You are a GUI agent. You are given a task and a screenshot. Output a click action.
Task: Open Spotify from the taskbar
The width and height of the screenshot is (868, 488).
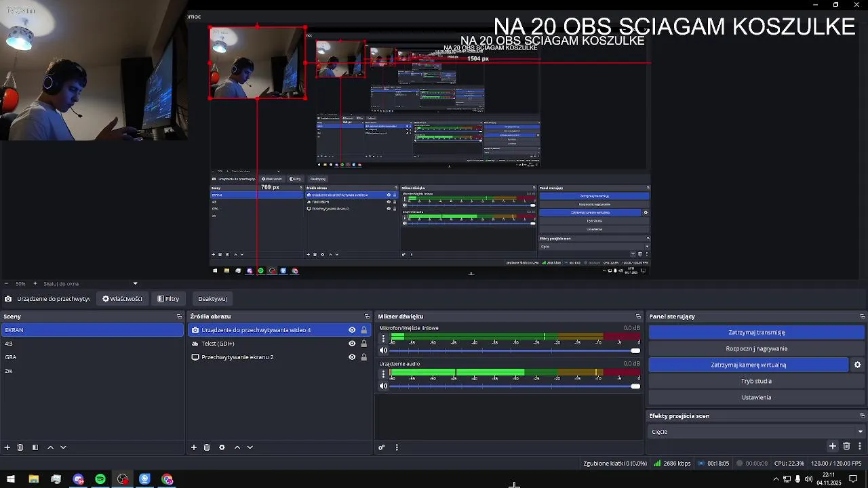point(100,479)
